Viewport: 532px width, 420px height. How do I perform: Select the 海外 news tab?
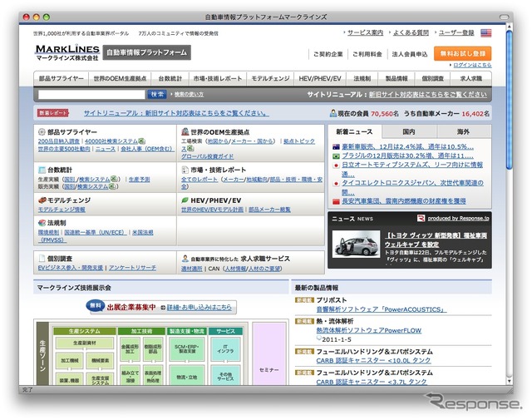point(464,131)
